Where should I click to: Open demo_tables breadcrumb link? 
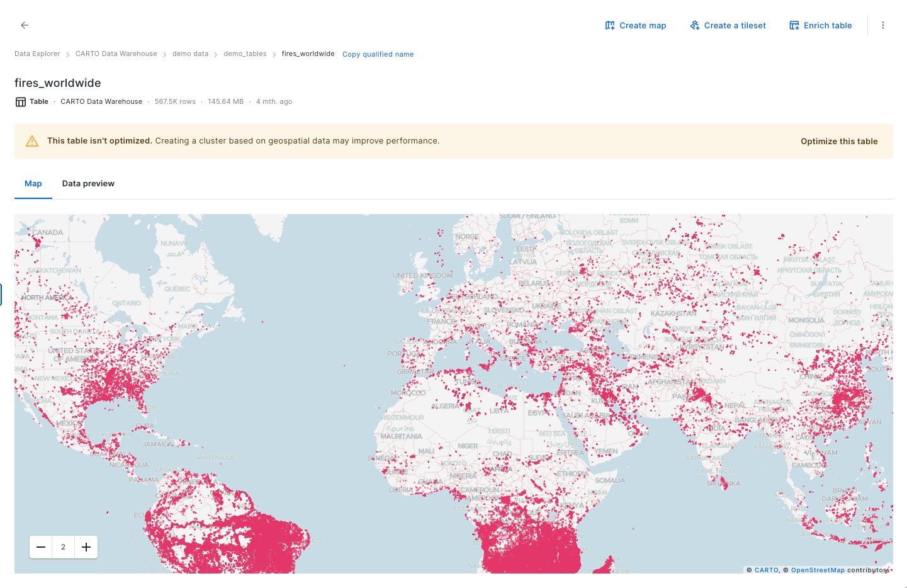tap(245, 54)
